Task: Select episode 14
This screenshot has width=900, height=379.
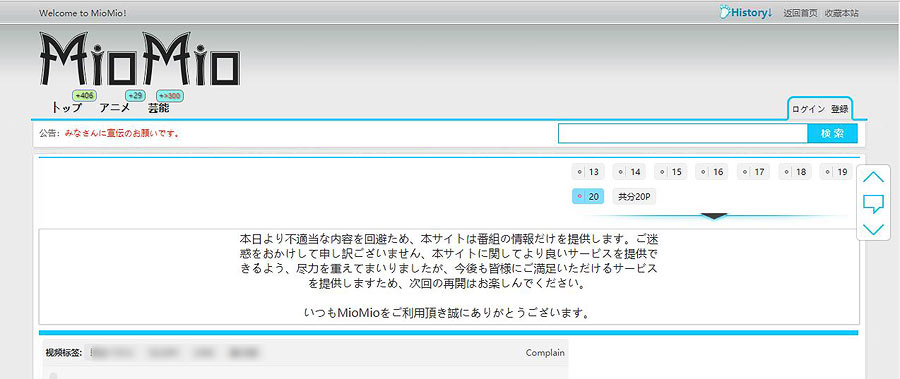Action: tap(629, 172)
